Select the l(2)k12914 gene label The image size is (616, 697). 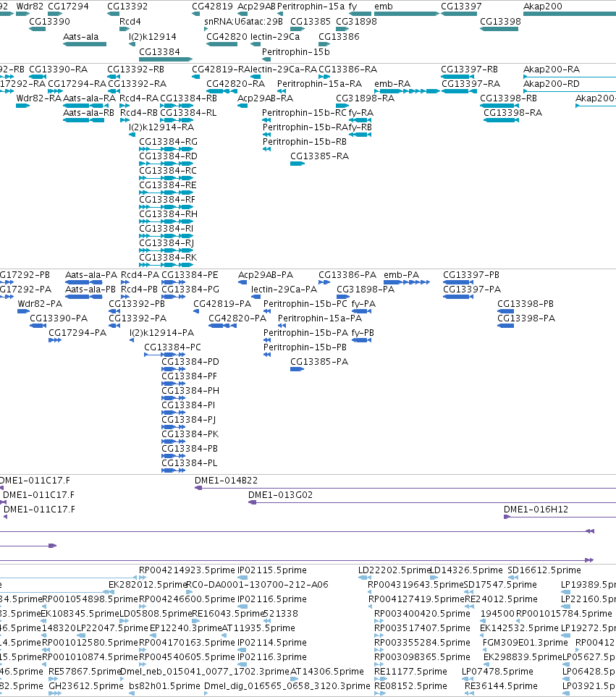153,37
